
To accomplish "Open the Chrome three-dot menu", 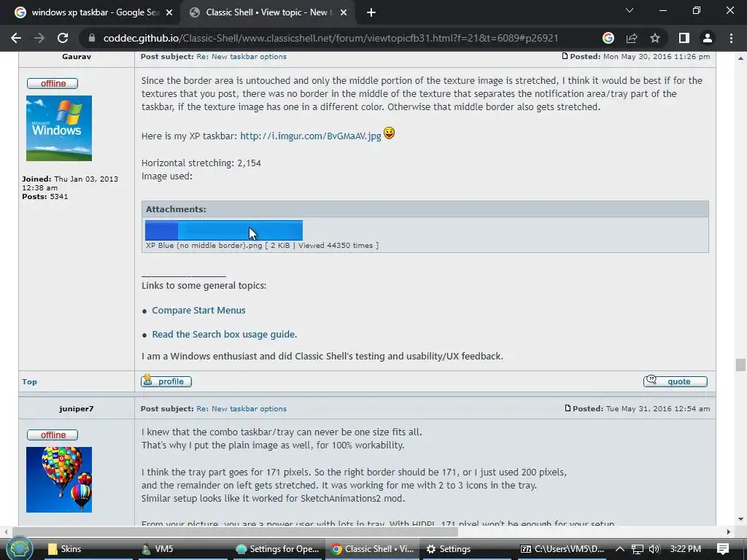I will click(x=731, y=38).
